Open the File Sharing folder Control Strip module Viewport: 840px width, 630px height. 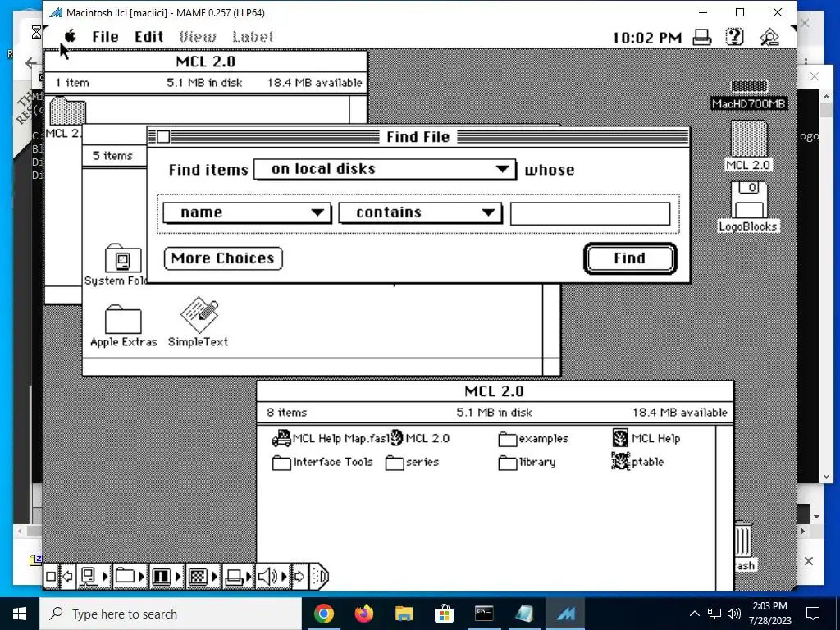click(x=130, y=577)
